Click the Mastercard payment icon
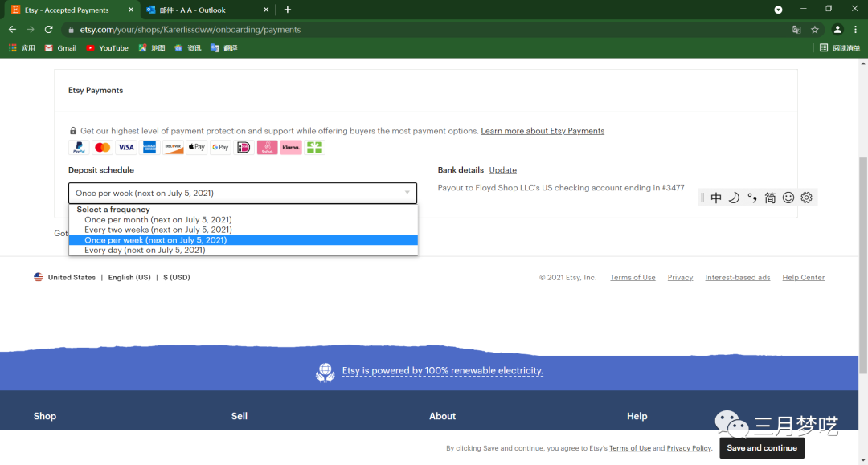This screenshot has height=465, width=868. (x=102, y=148)
